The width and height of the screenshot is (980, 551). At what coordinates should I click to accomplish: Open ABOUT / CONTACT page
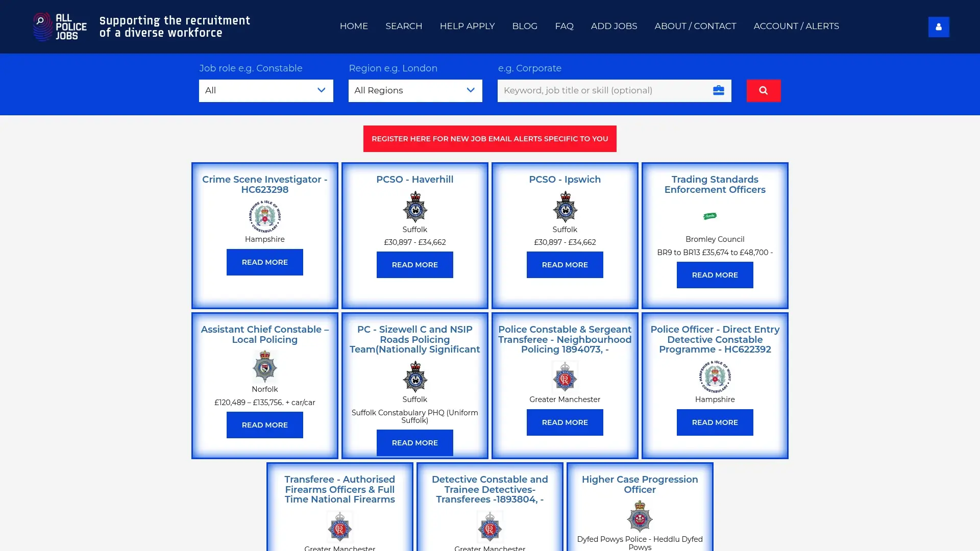[695, 26]
